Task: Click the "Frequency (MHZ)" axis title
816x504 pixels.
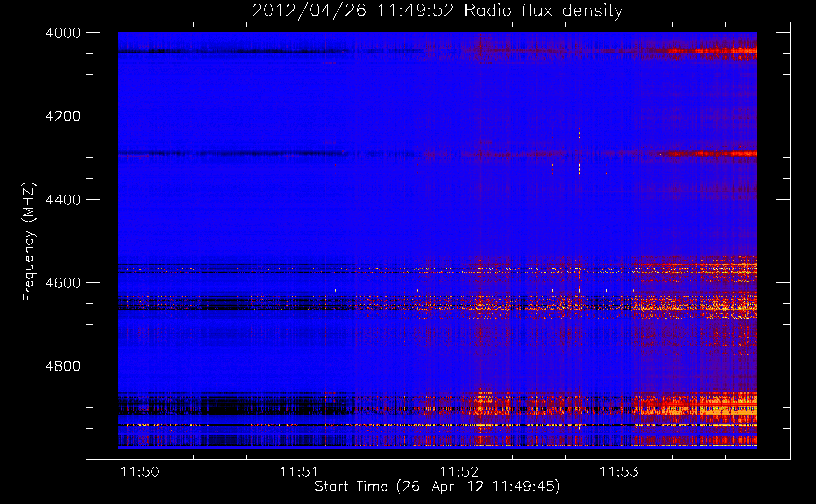Action: [x=29, y=242]
